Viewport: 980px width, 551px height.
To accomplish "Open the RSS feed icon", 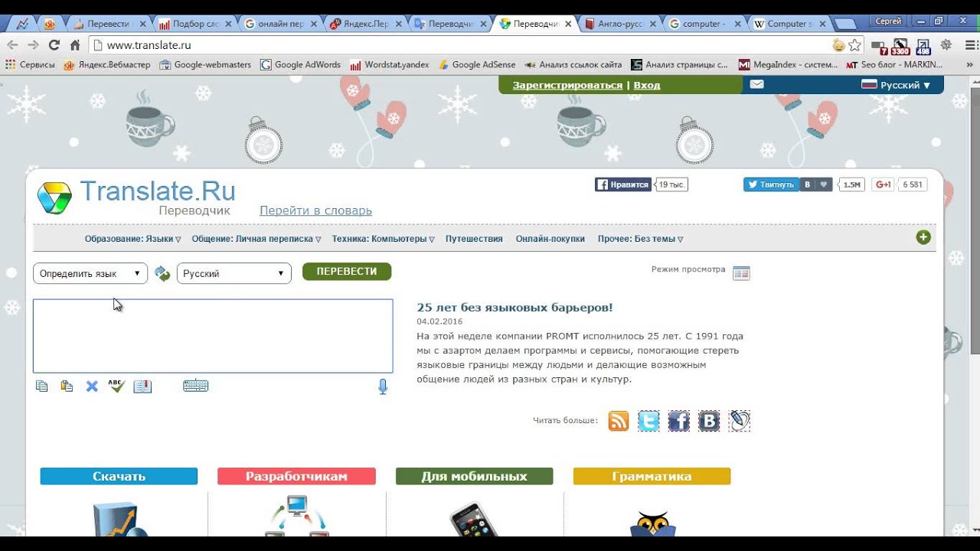I will [x=619, y=421].
